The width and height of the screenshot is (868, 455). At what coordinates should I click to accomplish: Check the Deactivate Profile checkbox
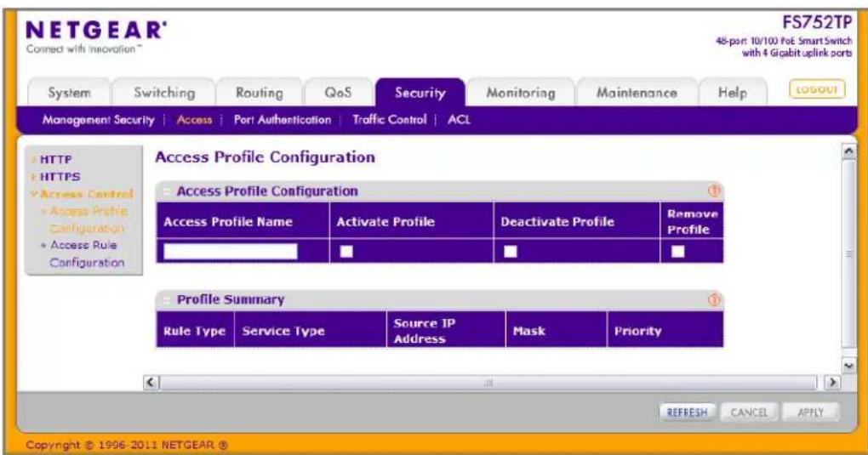511,251
